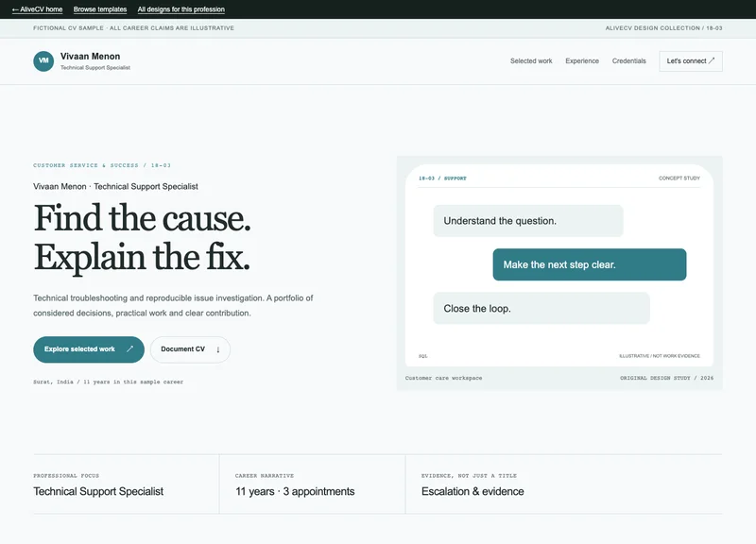Image resolution: width=756 pixels, height=544 pixels.
Task: Open the Experience nav item
Action: pyautogui.click(x=582, y=61)
